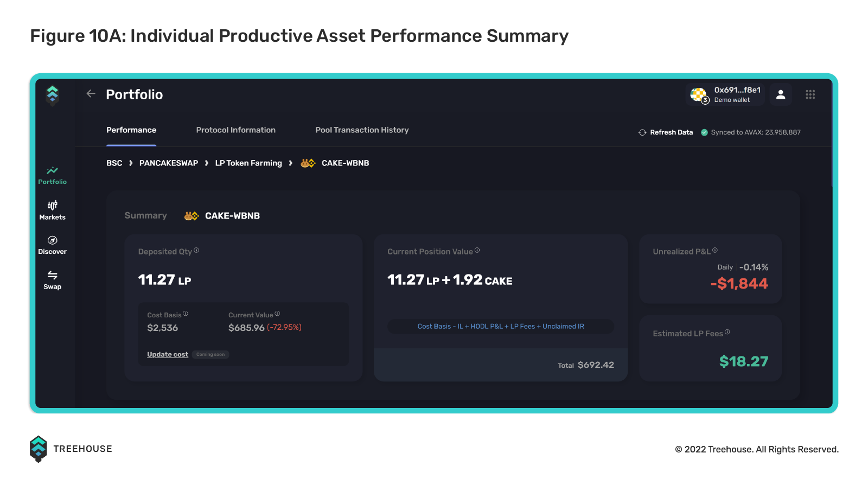Click BSC in the breadcrumb
This screenshot has width=868, height=485.
click(114, 163)
